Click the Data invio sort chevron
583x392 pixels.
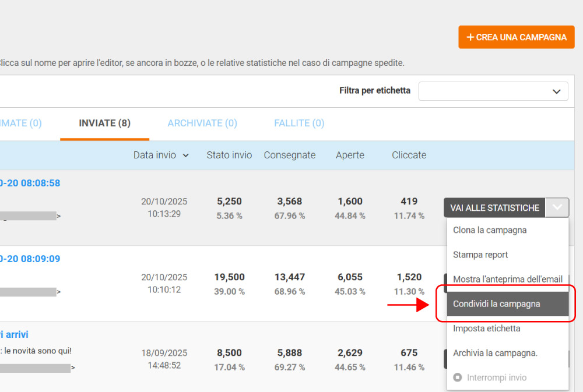click(x=185, y=156)
